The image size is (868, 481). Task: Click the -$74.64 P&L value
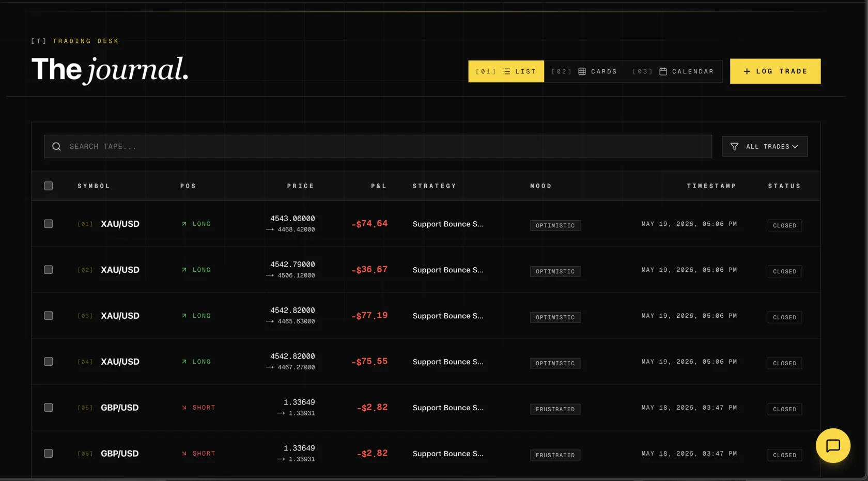369,224
